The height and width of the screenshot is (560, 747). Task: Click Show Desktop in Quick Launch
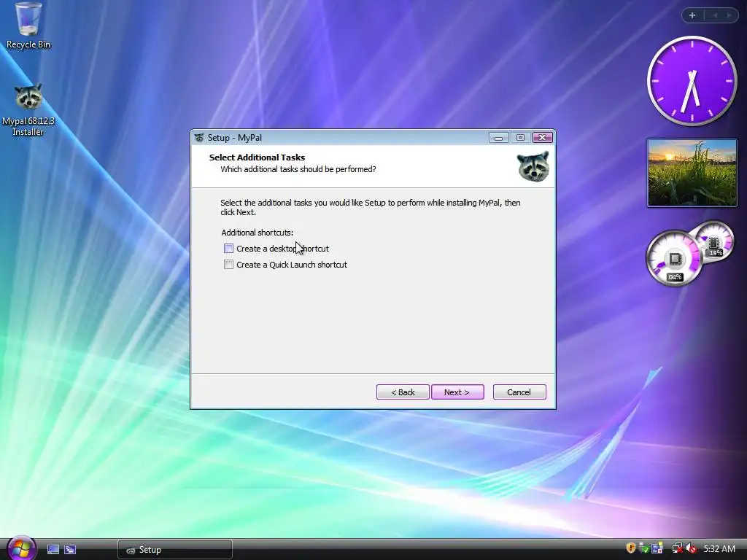point(53,550)
